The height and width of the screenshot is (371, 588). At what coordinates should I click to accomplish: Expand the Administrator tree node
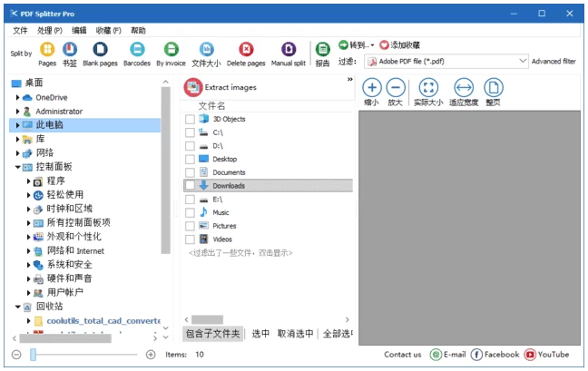(17, 112)
